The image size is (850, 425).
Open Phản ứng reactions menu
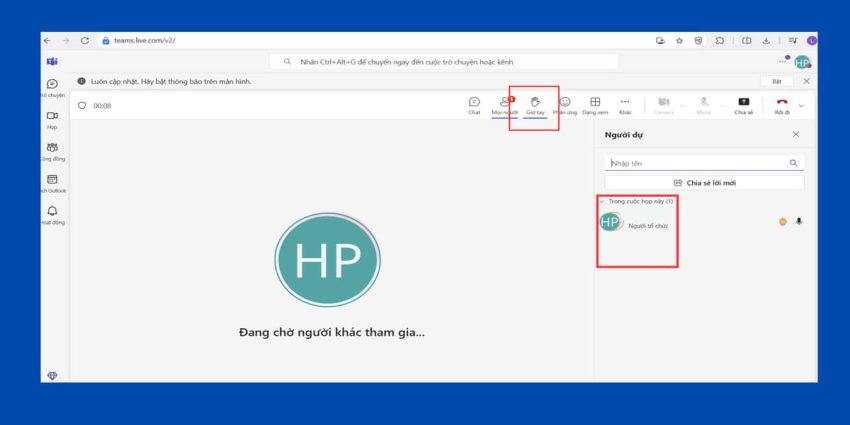click(565, 105)
